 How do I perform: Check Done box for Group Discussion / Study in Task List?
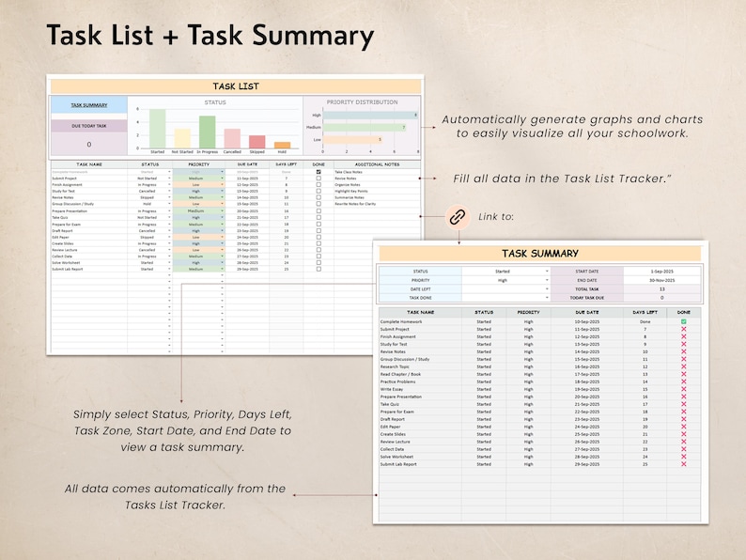tap(319, 204)
